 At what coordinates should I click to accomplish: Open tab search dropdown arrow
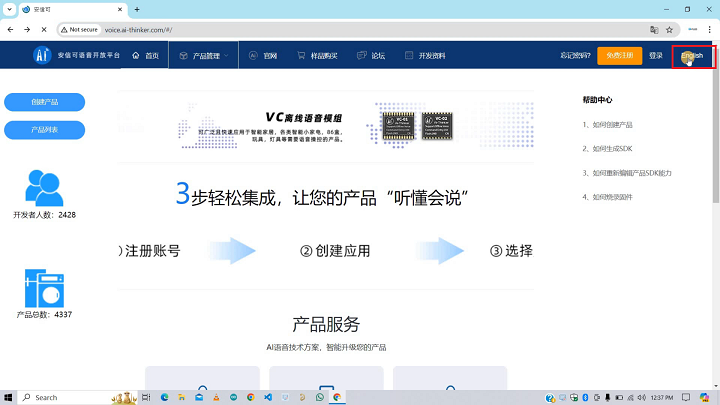click(9, 9)
